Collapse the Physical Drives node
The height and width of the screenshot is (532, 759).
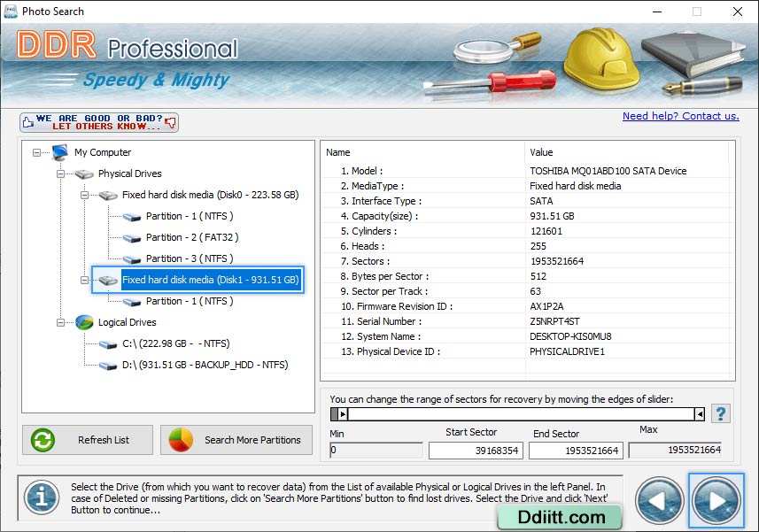[60, 174]
